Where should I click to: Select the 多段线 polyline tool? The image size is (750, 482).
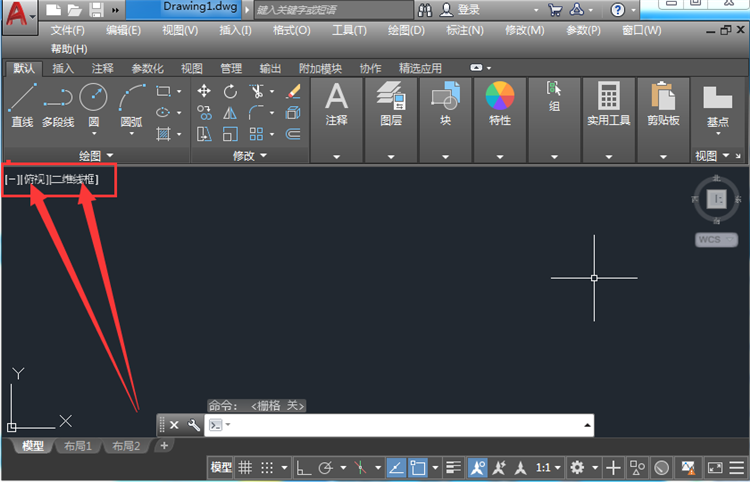pyautogui.click(x=58, y=105)
